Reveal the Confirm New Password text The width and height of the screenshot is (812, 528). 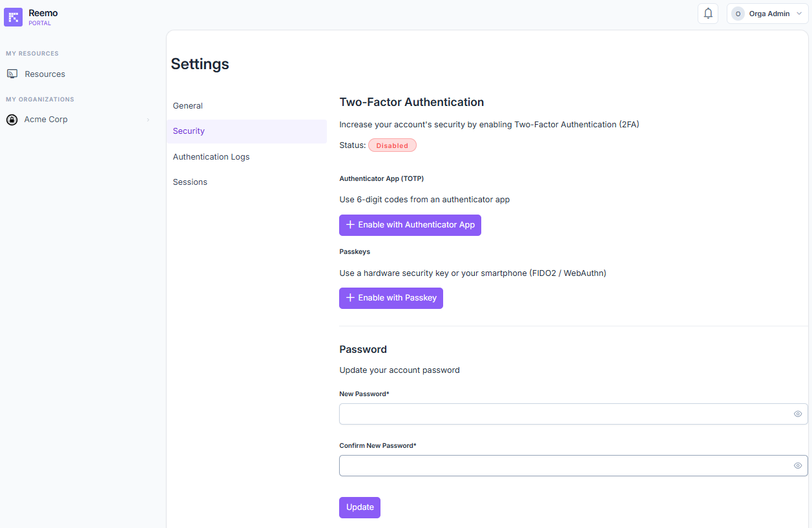click(x=798, y=466)
